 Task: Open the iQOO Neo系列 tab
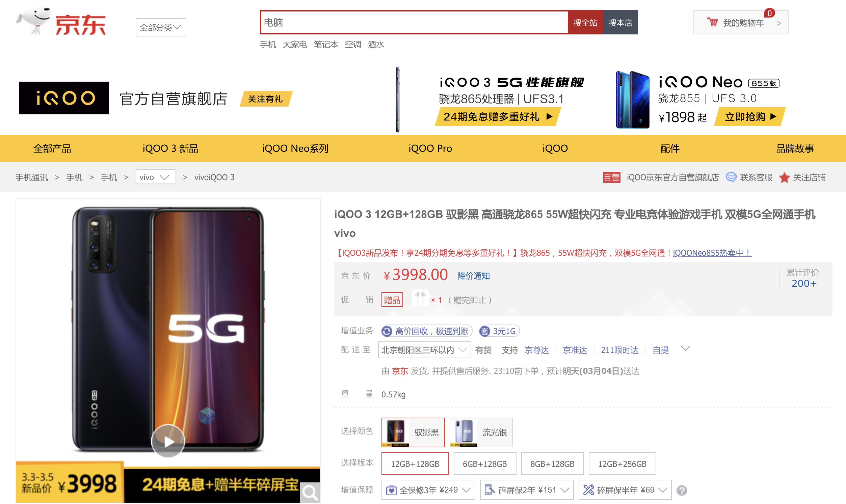295,148
